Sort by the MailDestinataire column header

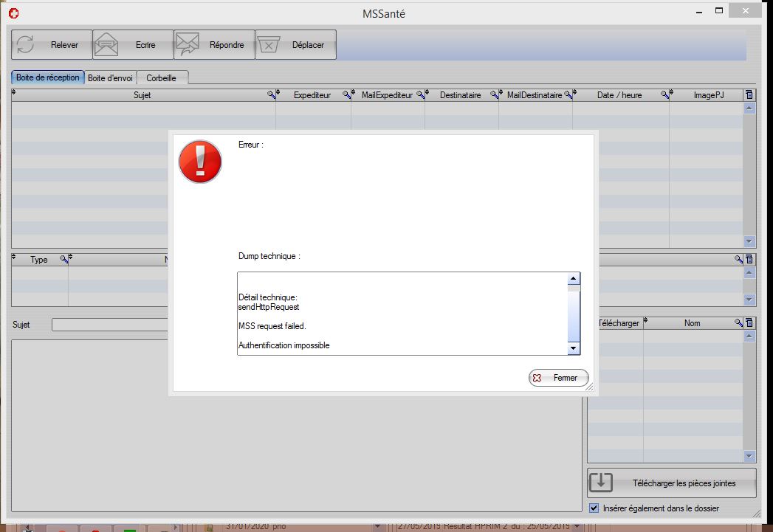[x=535, y=95]
